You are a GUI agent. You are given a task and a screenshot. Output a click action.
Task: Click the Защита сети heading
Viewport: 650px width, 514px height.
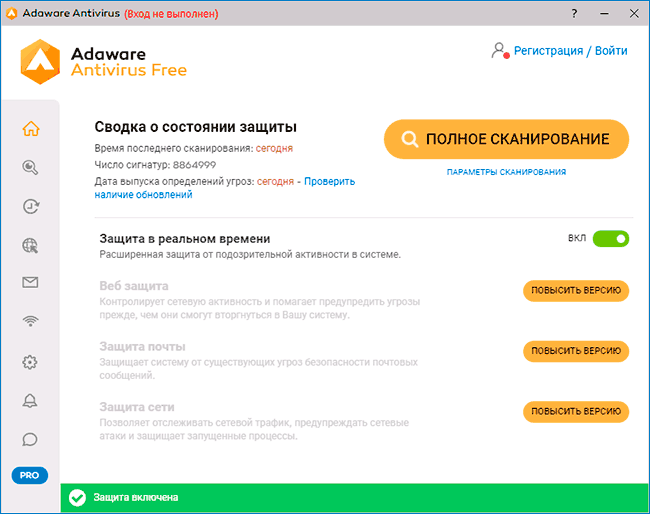coord(136,407)
